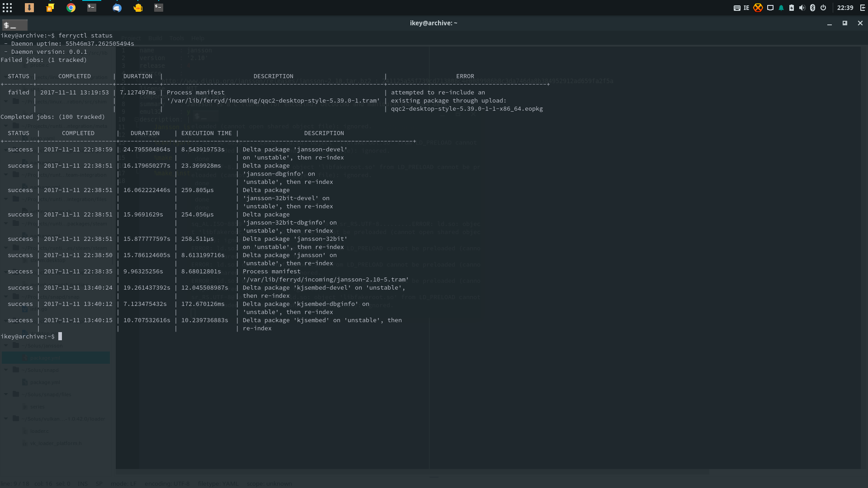Click 'Completed jobs: (100 tracked)' line
This screenshot has width=868, height=488.
point(53,117)
